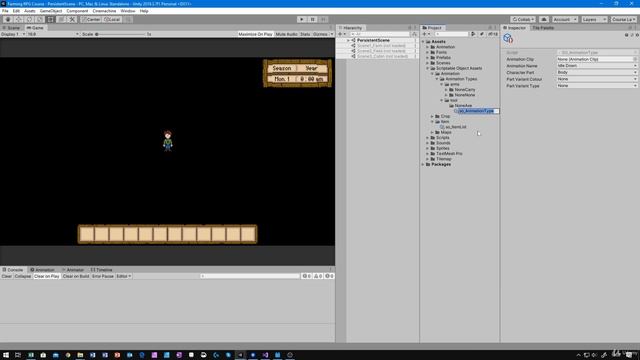Click the Console search field
Viewport: 640px width, 360px height.
[x=250, y=276]
